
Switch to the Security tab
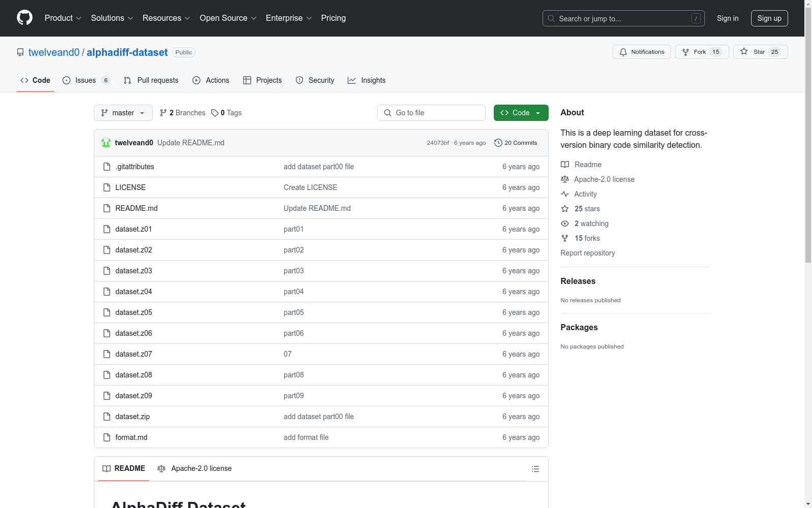coord(315,80)
